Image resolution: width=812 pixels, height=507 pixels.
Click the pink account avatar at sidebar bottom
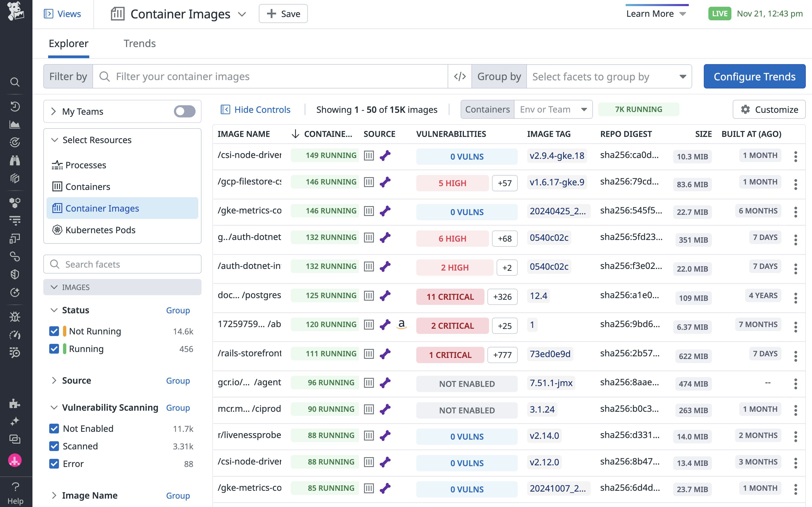tap(15, 460)
